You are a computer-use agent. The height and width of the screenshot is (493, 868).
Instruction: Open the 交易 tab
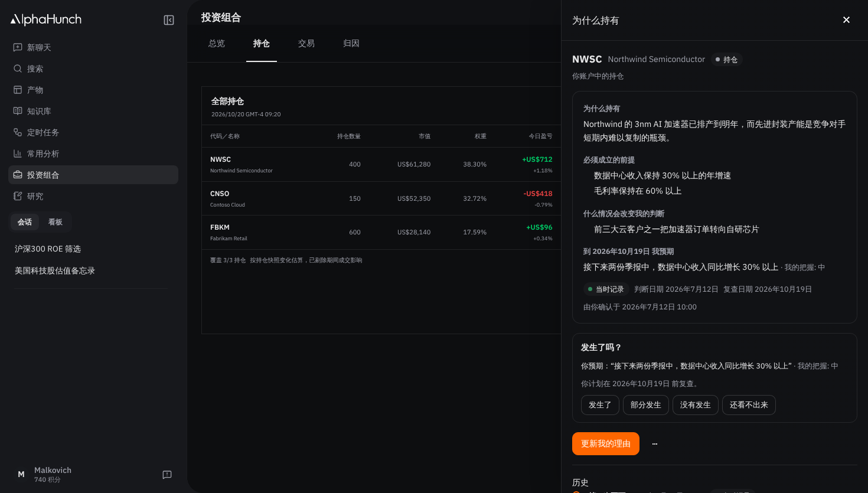coord(306,44)
